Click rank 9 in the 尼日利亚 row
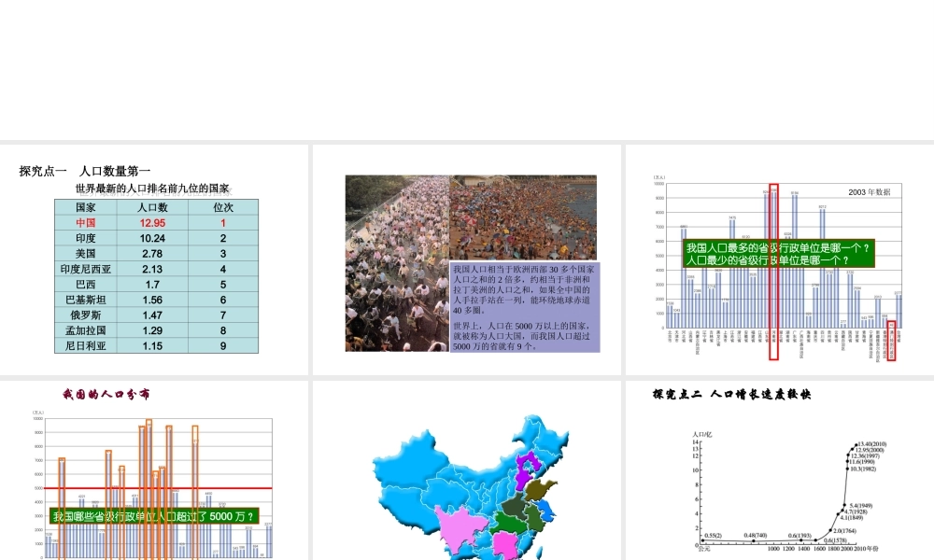This screenshot has height=560, width=934. tap(223, 345)
